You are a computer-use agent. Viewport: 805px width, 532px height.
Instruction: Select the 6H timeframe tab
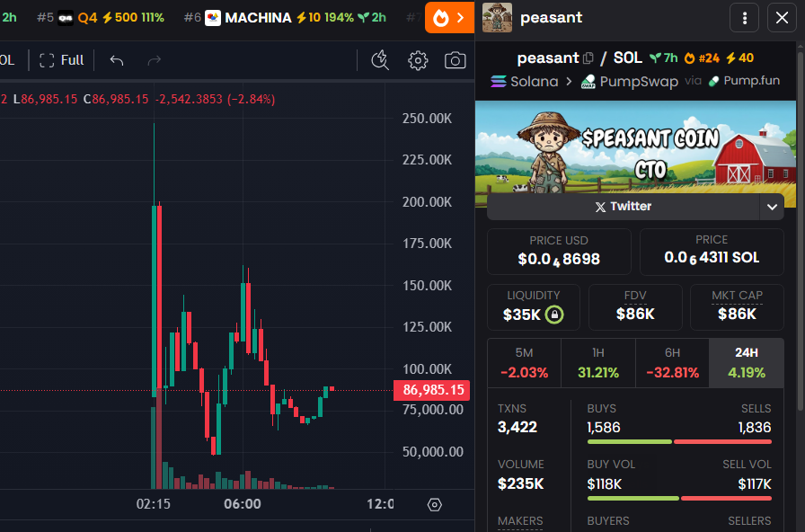[x=673, y=363]
